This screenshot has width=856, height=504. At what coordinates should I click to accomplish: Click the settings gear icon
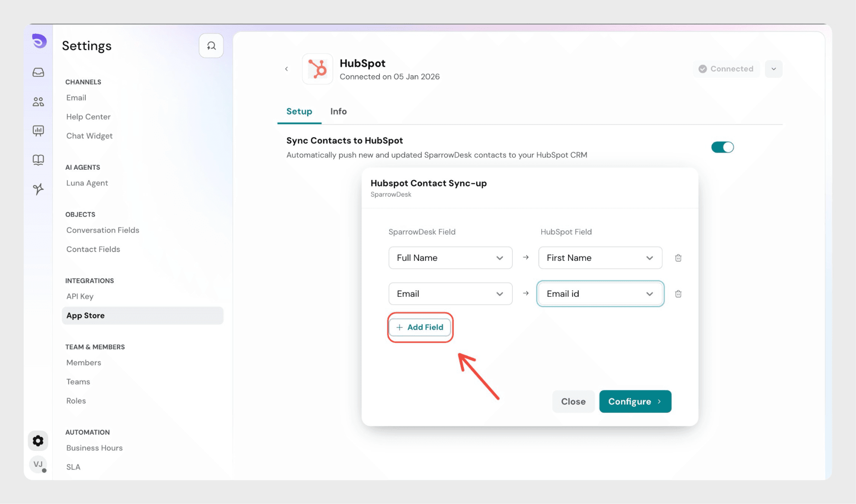tap(38, 441)
